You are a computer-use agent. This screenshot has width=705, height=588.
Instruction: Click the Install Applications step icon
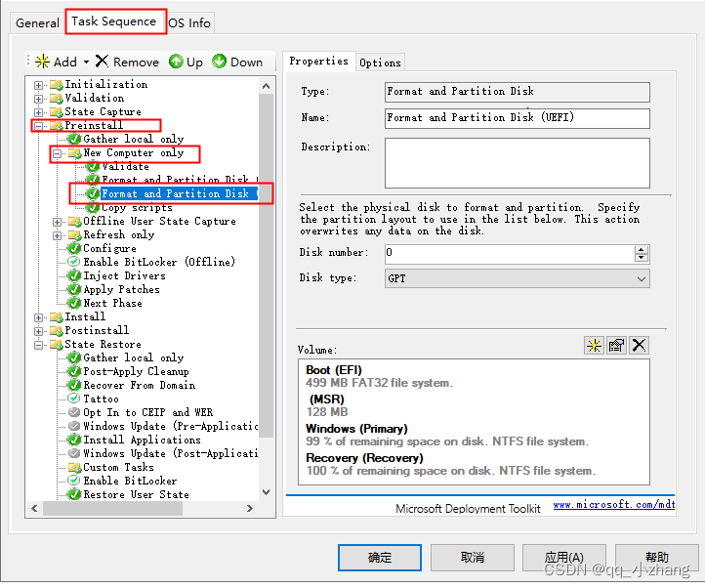pos(74,440)
